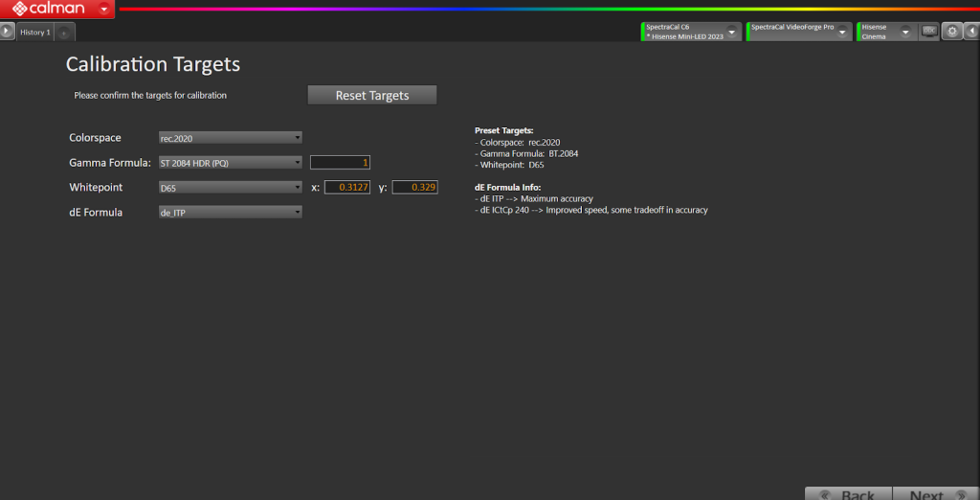The height and width of the screenshot is (500, 980).
Task: Click the Reset Targets button
Action: (372, 95)
